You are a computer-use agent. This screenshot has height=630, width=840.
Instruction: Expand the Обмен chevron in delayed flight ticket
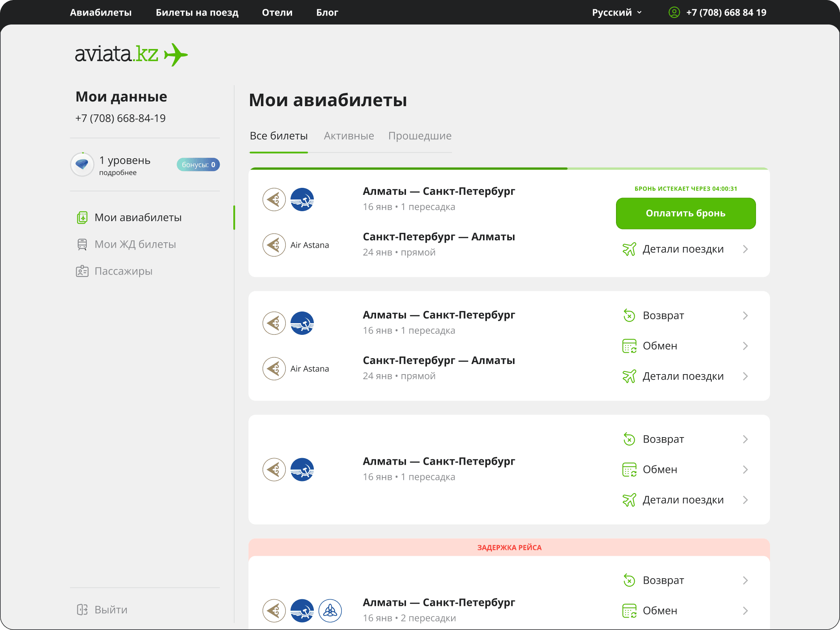pyautogui.click(x=745, y=611)
